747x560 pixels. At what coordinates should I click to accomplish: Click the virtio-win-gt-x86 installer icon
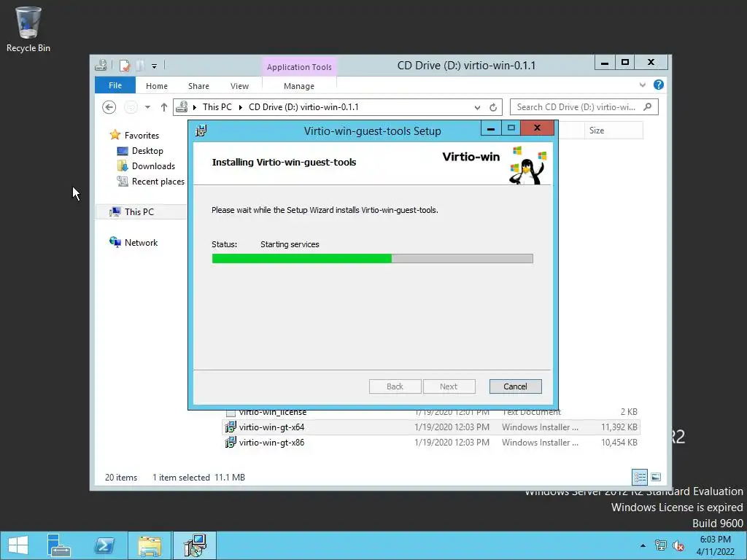coord(231,443)
